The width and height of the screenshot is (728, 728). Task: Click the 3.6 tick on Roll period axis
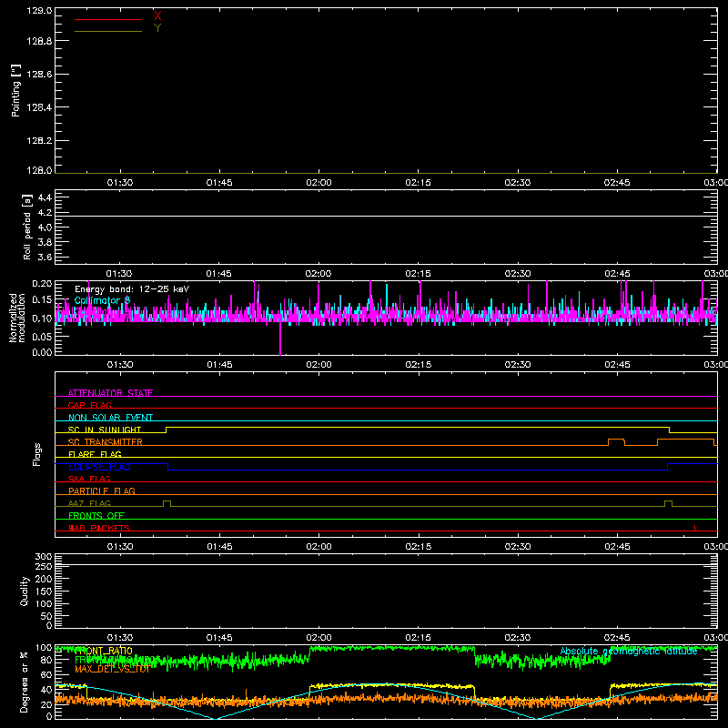pos(45,257)
